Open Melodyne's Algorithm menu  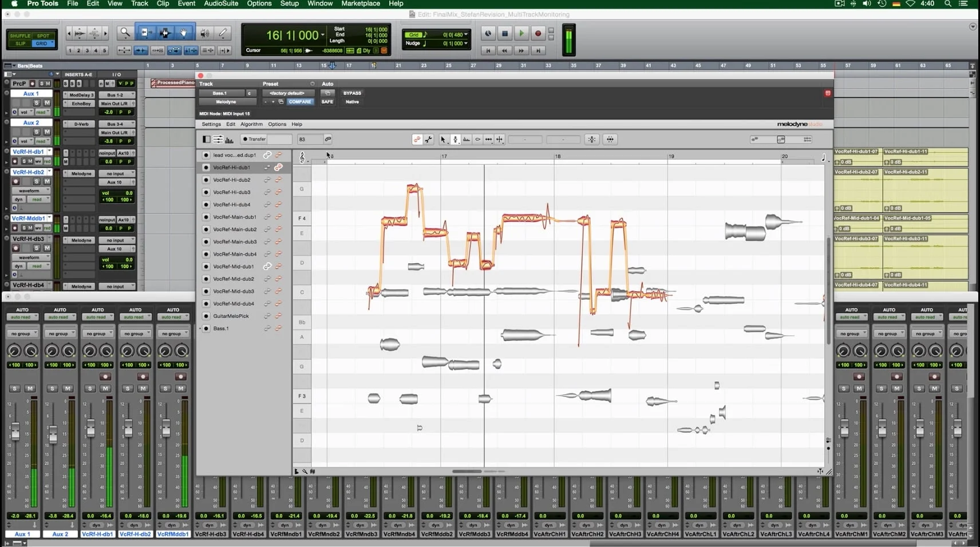(251, 124)
